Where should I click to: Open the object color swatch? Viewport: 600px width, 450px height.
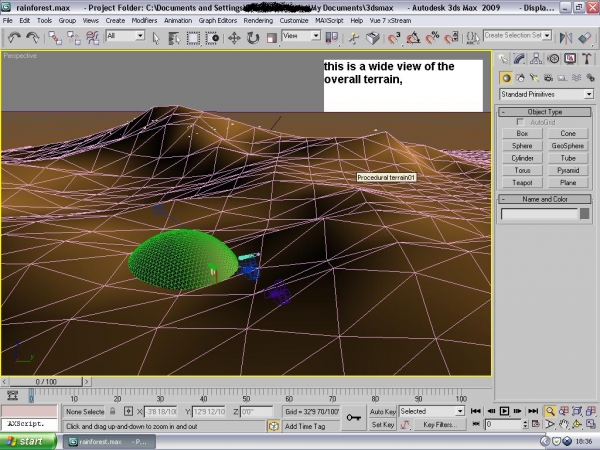click(584, 214)
